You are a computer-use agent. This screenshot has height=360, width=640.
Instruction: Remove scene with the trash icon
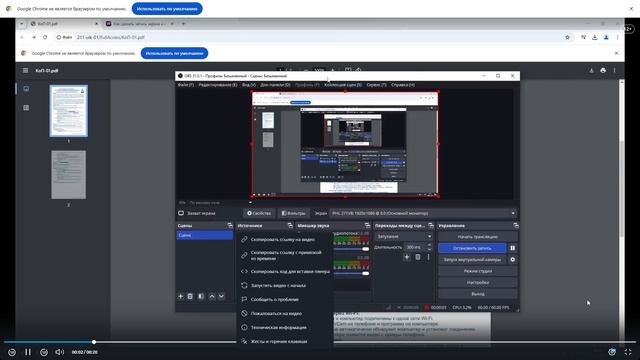[x=190, y=296]
